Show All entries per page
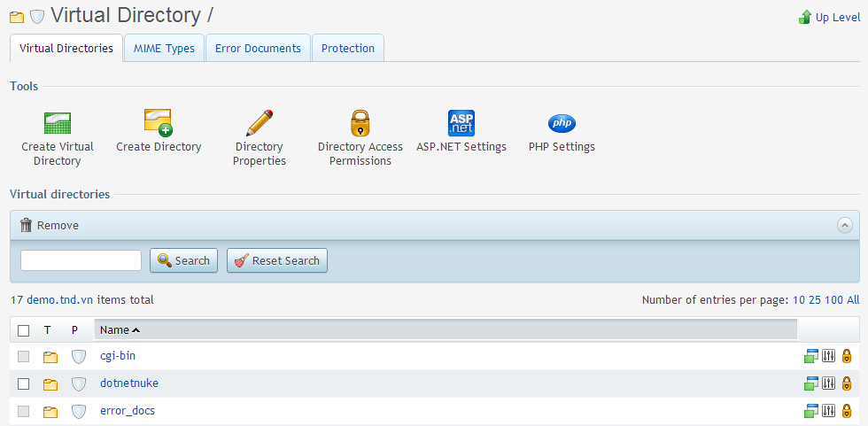This screenshot has width=868, height=426. click(x=853, y=300)
